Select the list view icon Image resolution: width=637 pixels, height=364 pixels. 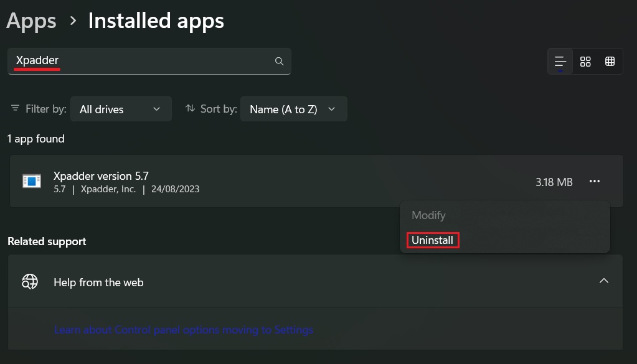click(x=559, y=61)
